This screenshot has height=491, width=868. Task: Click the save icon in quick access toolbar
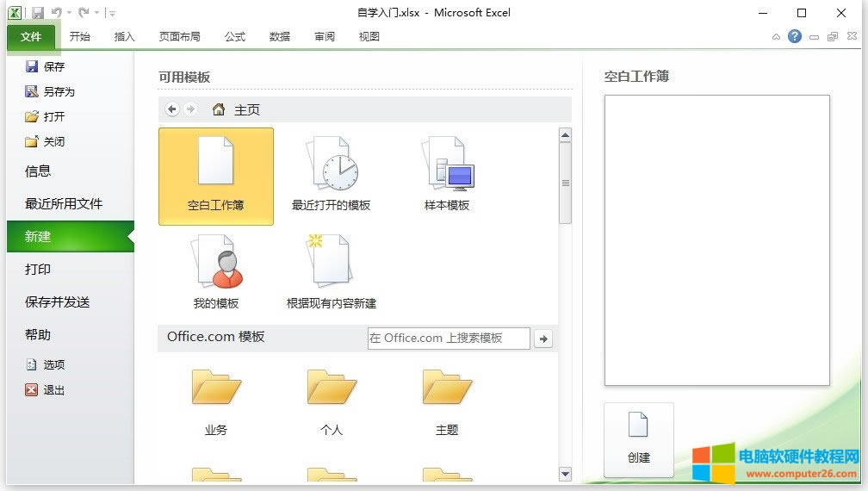38,13
